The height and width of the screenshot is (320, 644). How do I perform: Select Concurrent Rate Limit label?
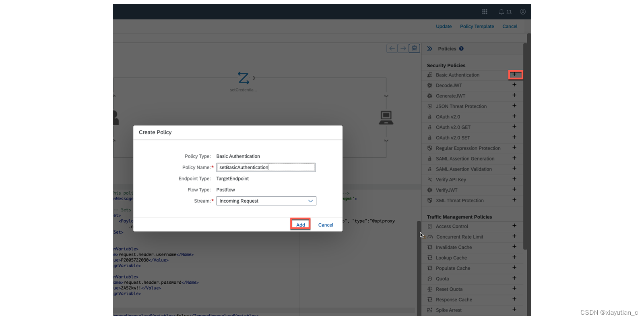click(460, 237)
